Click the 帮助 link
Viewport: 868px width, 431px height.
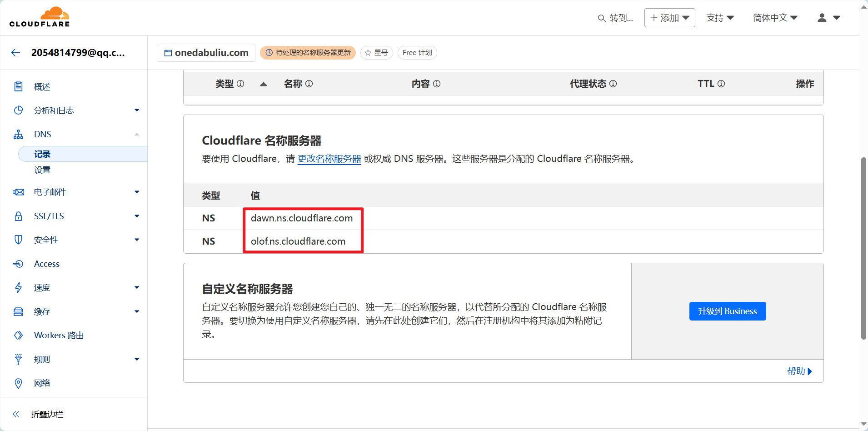(x=799, y=371)
